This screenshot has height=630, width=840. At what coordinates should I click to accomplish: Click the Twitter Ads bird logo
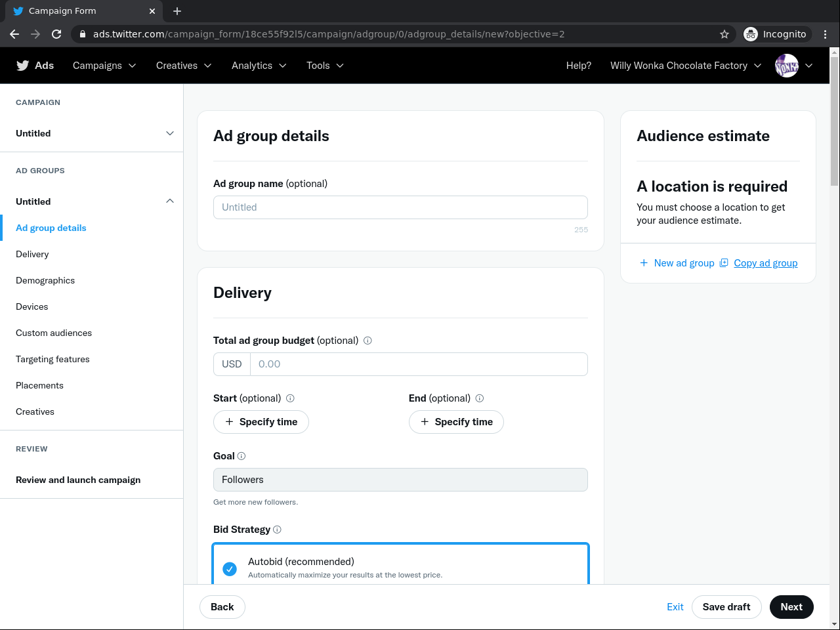pyautogui.click(x=23, y=66)
